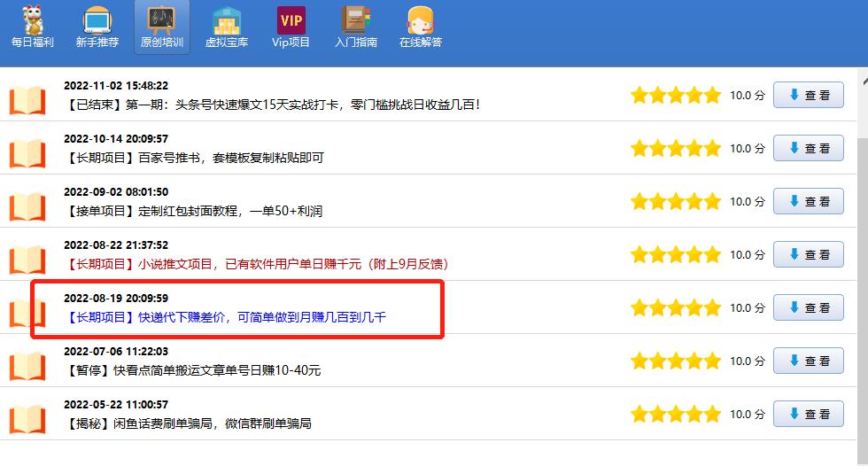Click book icon of 快看点 row
The width and height of the screenshot is (868, 466).
point(27,366)
